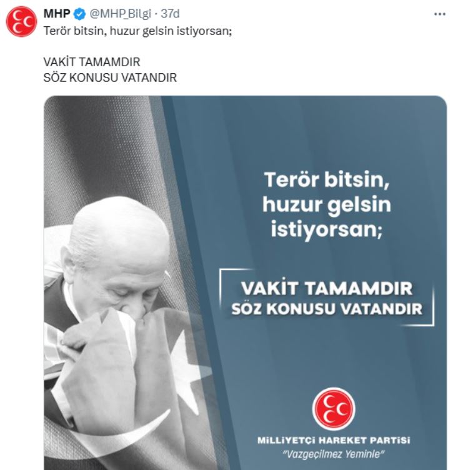The height and width of the screenshot is (470, 476).
Task: Click the "istiyorsan;" word in the image headline
Action: 327,229
